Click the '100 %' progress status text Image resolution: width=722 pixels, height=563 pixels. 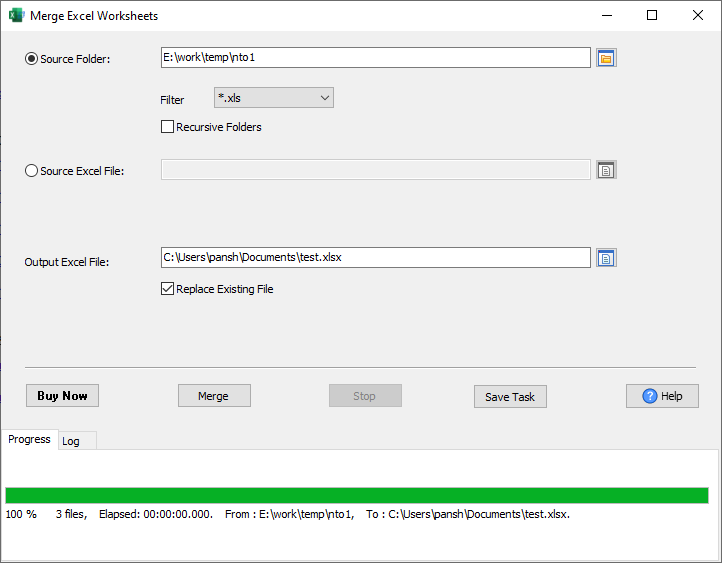pos(21,514)
